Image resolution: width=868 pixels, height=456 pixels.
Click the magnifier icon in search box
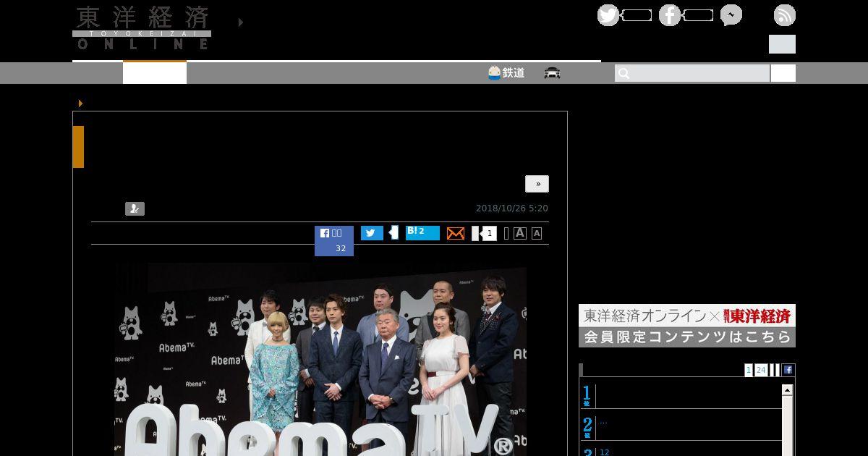(x=624, y=73)
